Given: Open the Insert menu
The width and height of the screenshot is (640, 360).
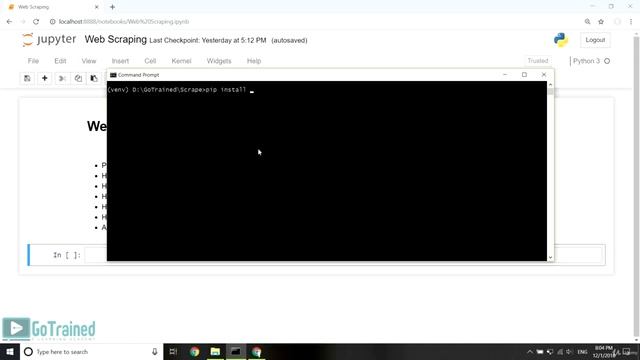Looking at the screenshot, I should tap(120, 61).
